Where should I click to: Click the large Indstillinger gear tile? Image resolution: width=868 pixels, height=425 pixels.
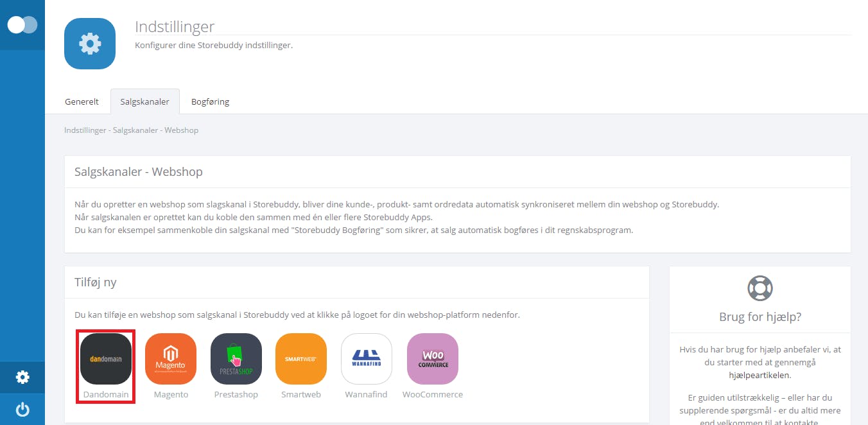coord(90,44)
